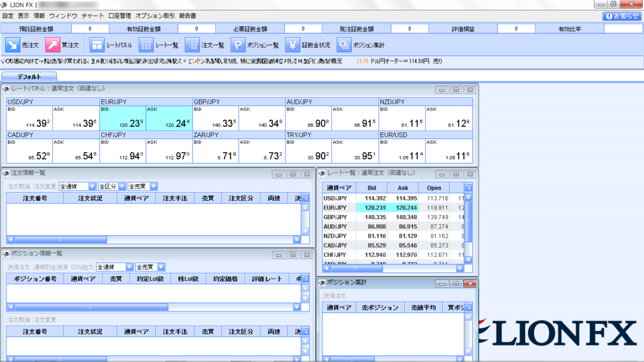The height and width of the screenshot is (362, 644).
Task: Open the ポジション集計 position summary icon
Action: [344, 45]
